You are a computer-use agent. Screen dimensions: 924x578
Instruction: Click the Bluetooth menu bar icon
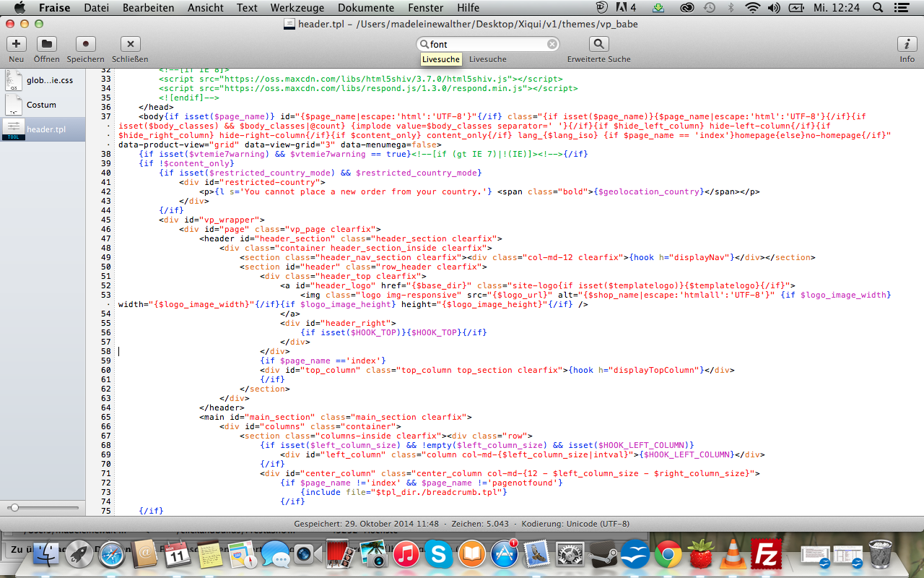(x=731, y=8)
